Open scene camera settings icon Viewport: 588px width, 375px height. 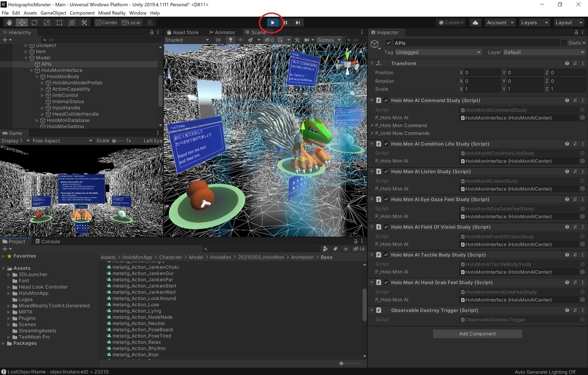[307, 40]
